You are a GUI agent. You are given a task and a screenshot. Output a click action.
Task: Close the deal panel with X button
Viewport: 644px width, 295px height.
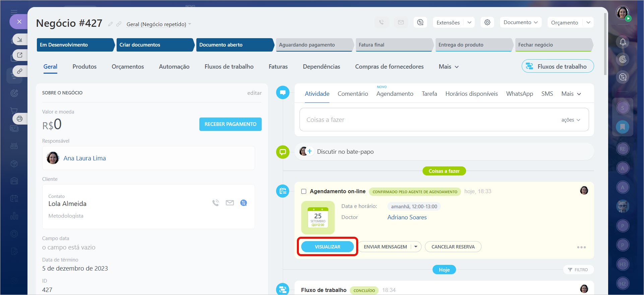[19, 22]
